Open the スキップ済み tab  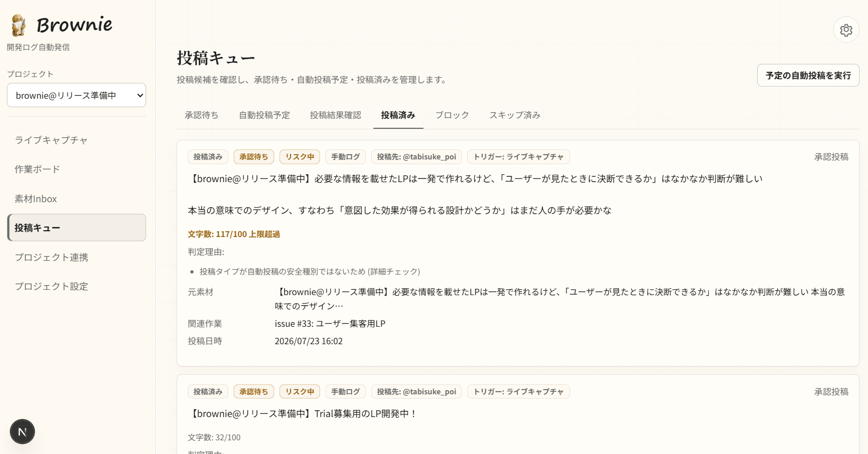pos(515,115)
